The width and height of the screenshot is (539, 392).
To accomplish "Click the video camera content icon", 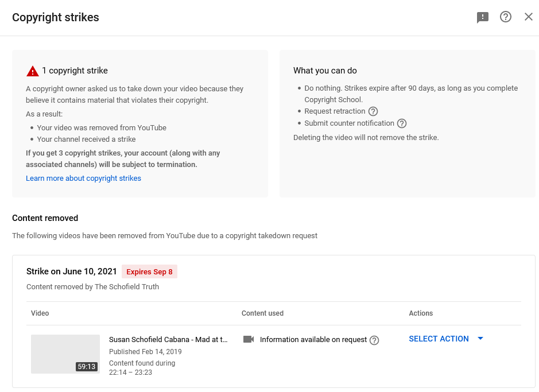I will point(248,339).
